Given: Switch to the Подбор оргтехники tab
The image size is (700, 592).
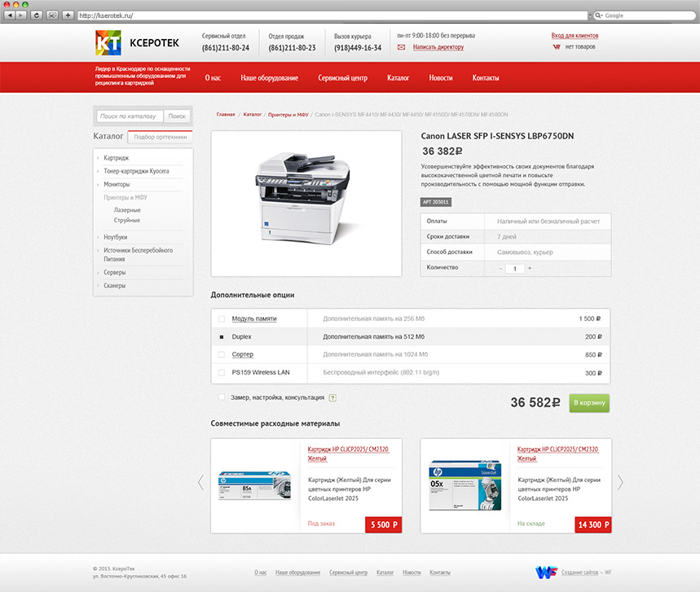Looking at the screenshot, I should coord(161,137).
